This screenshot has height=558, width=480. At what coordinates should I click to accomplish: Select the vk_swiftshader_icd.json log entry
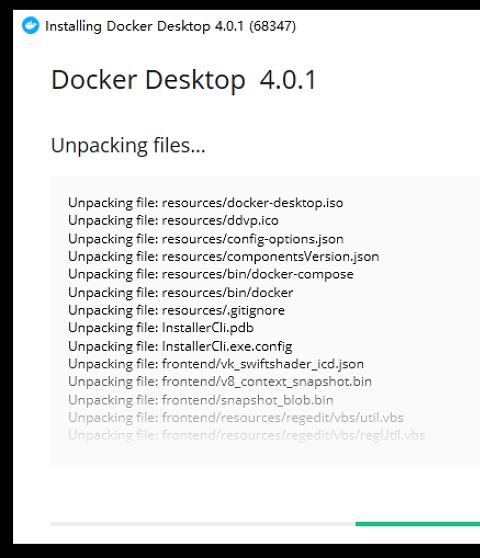(216, 364)
